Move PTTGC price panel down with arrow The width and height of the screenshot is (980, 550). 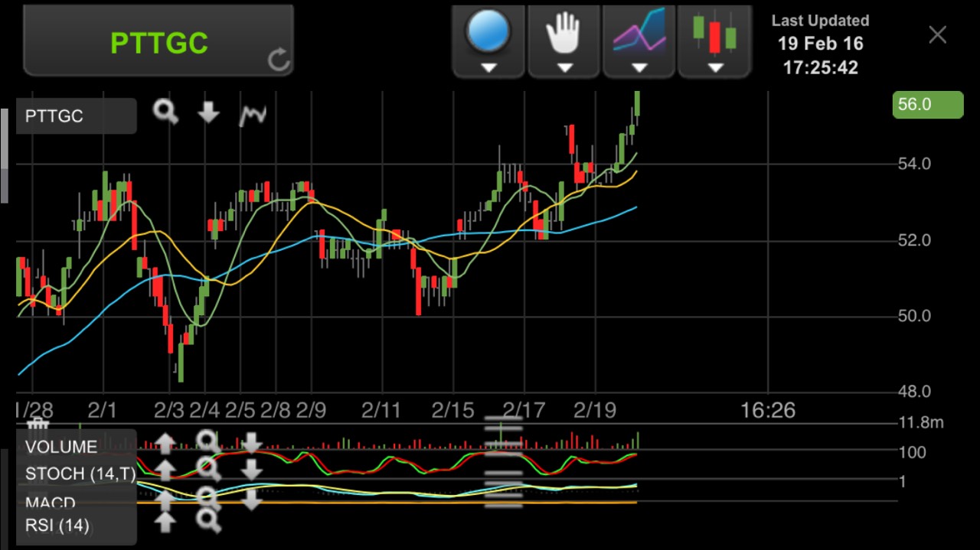pyautogui.click(x=208, y=113)
